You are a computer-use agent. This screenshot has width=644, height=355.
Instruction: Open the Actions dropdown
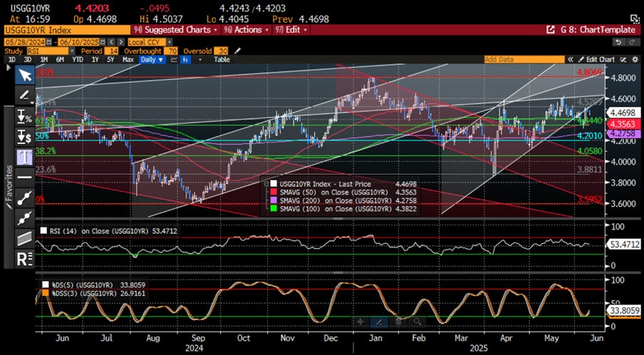point(246,30)
